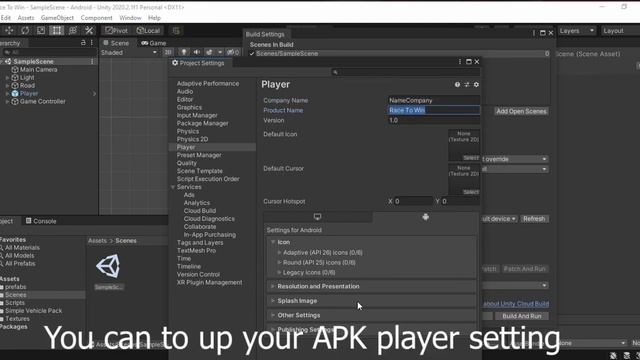Open the Assets menu
The image size is (640, 360).
pyautogui.click(x=26, y=18)
